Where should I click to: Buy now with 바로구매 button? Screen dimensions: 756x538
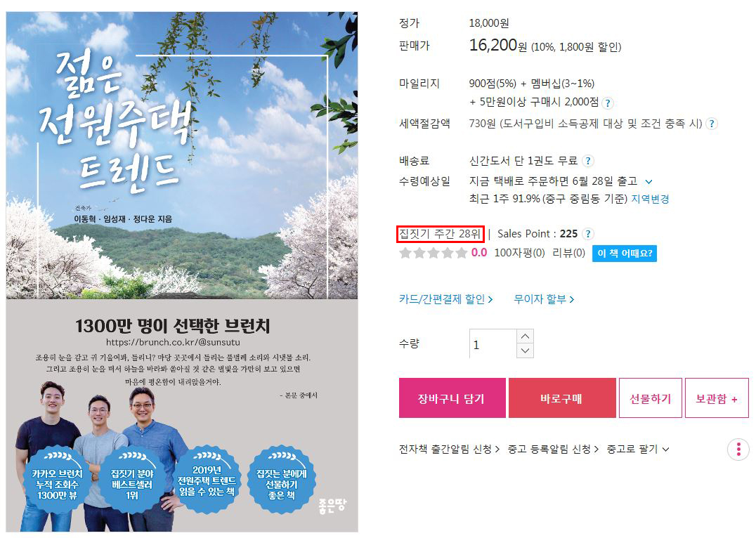point(562,398)
